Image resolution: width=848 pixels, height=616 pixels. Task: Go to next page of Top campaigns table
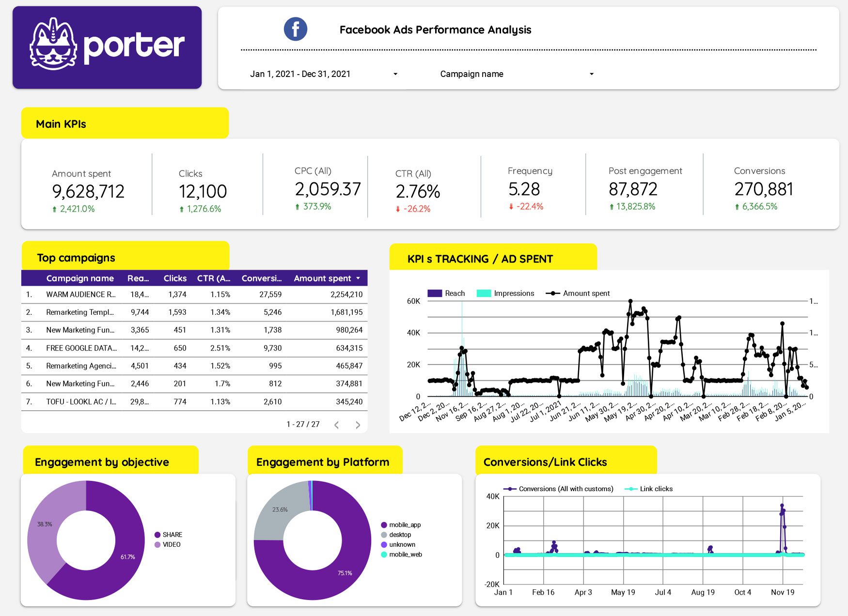[358, 425]
